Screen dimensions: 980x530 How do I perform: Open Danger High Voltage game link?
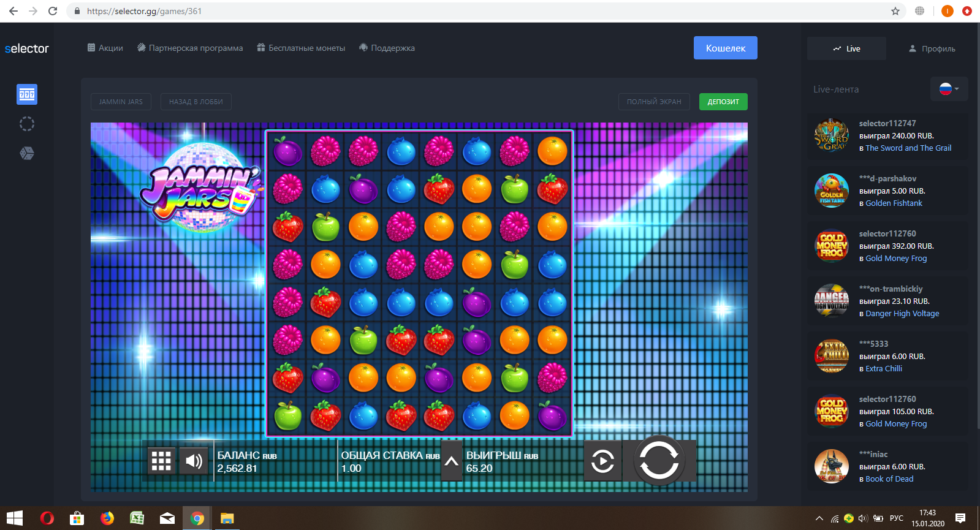(902, 313)
